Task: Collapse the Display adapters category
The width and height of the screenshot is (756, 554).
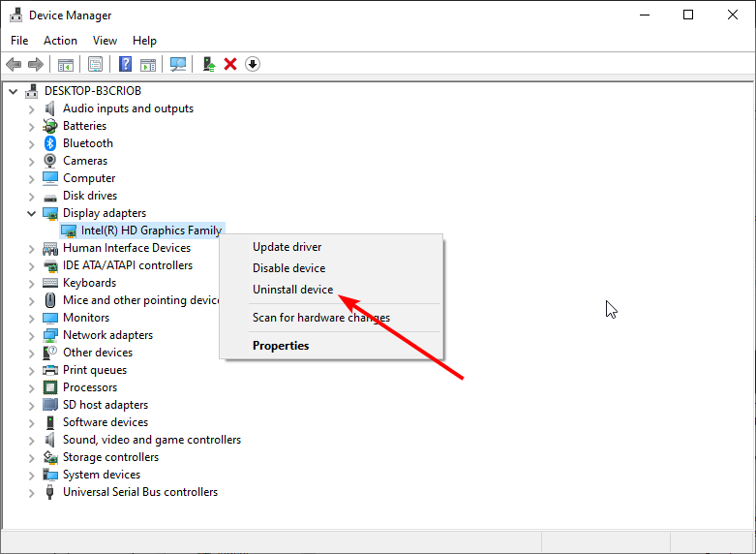Action: 31,213
